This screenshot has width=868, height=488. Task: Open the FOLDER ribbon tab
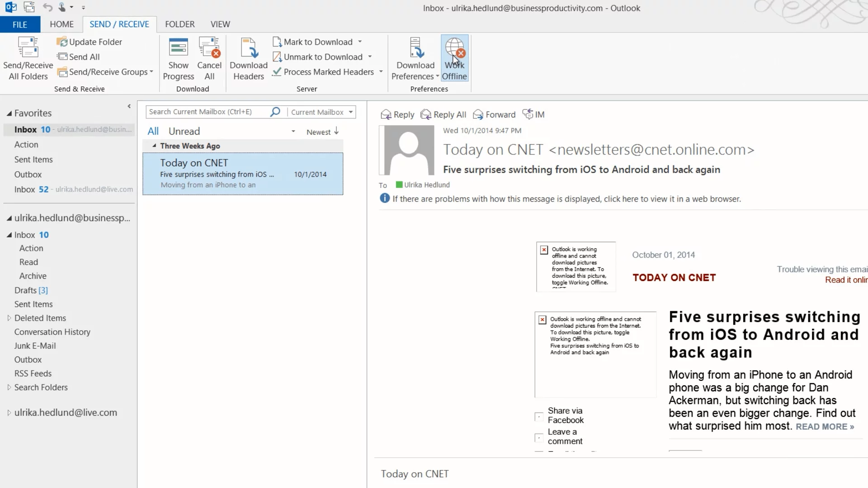[179, 24]
